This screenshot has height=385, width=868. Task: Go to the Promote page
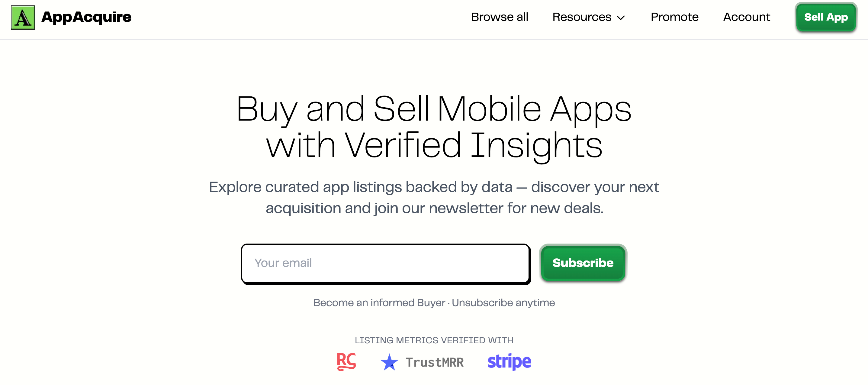point(675,17)
